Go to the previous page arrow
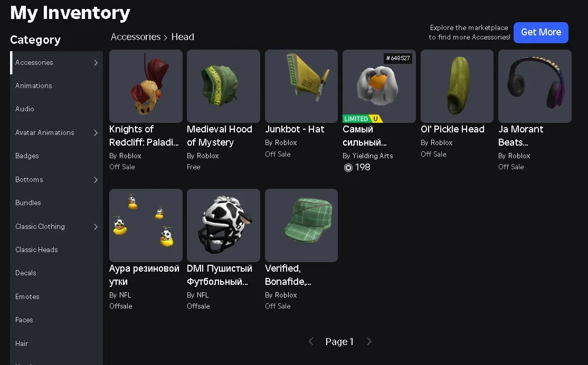Screen dimensions: 588x365 [311, 341]
